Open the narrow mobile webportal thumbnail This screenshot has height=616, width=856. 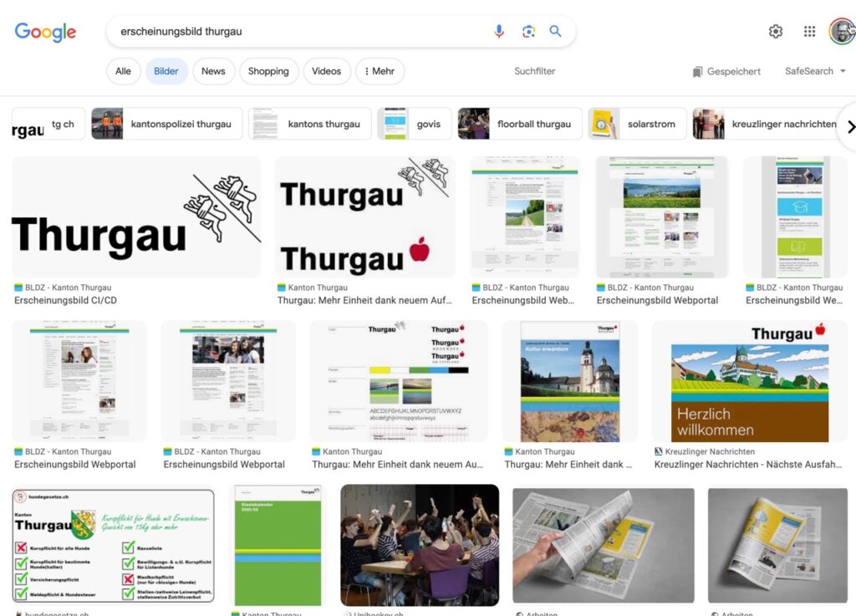[796, 216]
